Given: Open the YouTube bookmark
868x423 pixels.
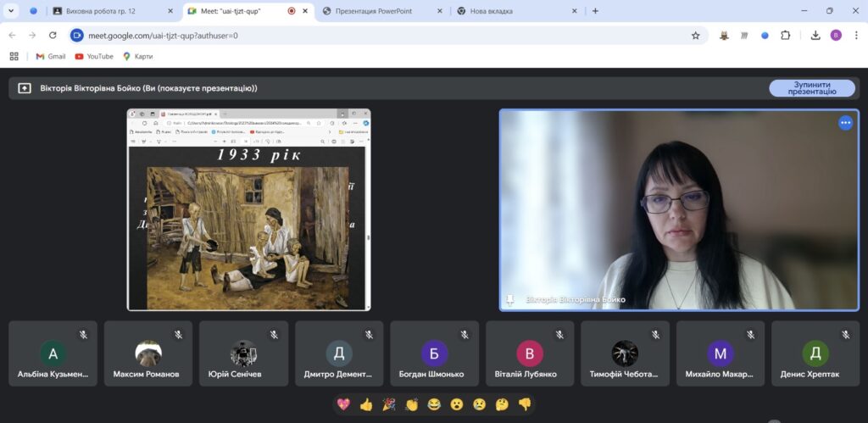Looking at the screenshot, I should (x=93, y=56).
